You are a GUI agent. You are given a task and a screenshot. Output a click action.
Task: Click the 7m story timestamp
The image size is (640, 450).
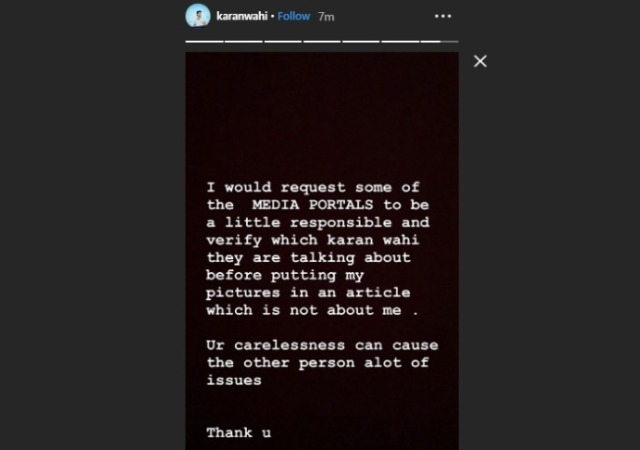point(326,17)
